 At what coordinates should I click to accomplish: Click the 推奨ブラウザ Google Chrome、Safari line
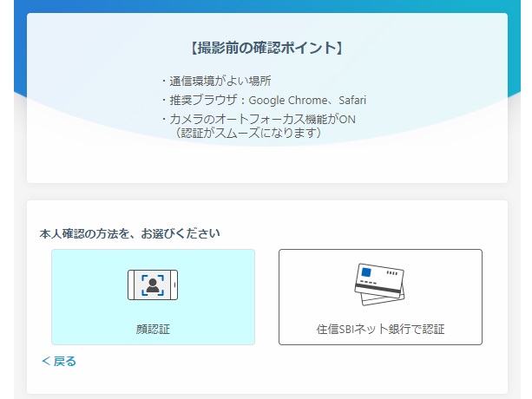pyautogui.click(x=257, y=100)
